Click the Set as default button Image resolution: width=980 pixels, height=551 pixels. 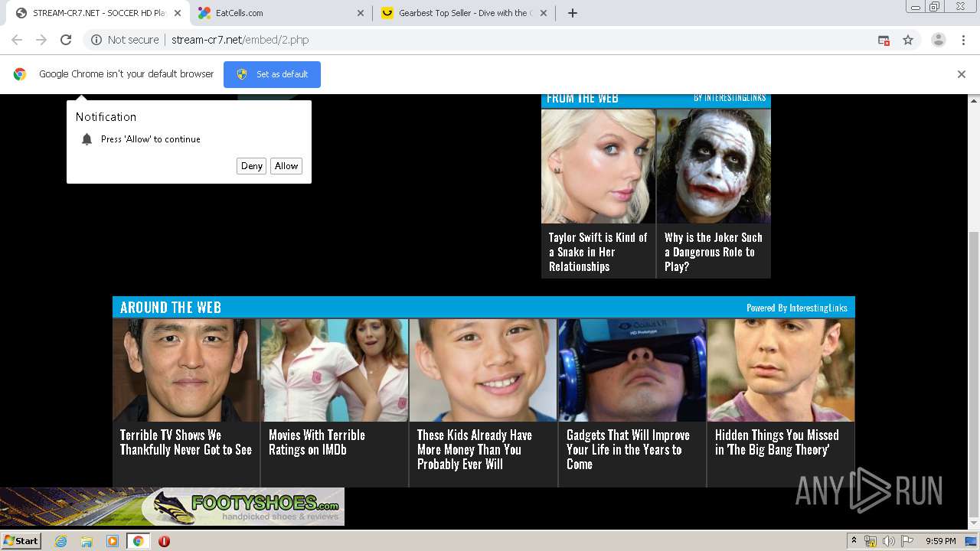[272, 74]
